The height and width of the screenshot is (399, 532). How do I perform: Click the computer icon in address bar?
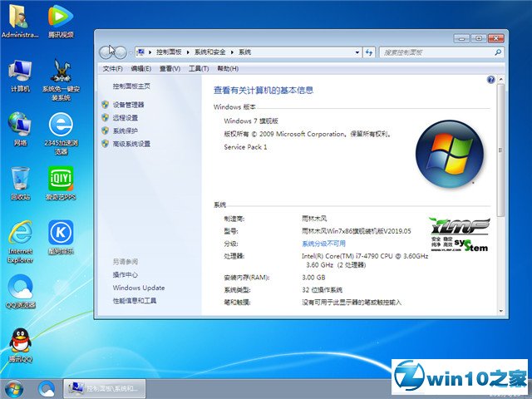(x=140, y=52)
